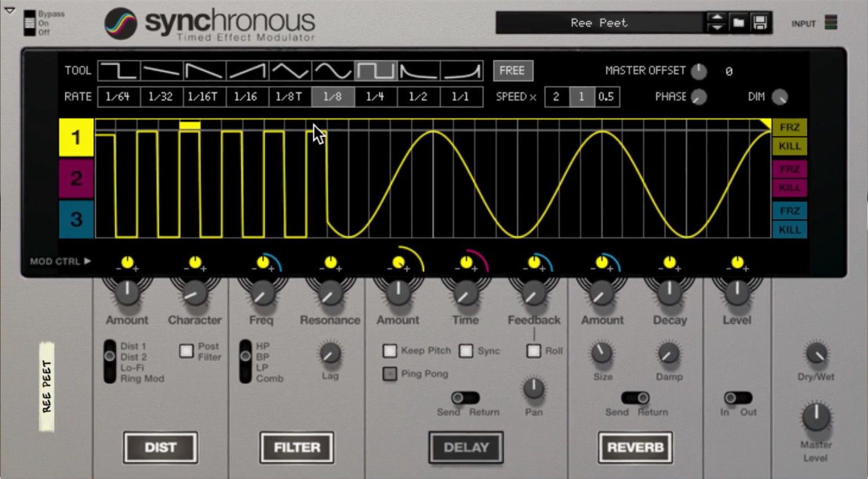Open the Ree Peet patch name display
This screenshot has height=479, width=868.
coord(599,23)
